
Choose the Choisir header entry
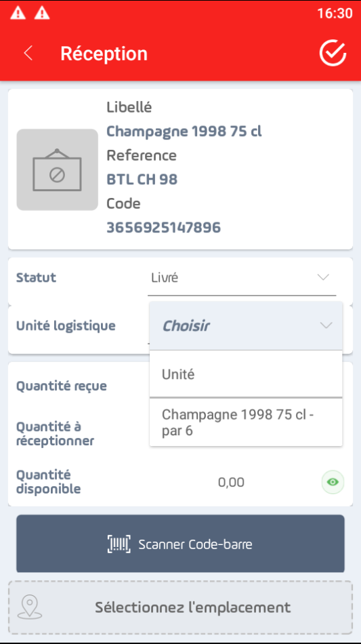click(246, 325)
